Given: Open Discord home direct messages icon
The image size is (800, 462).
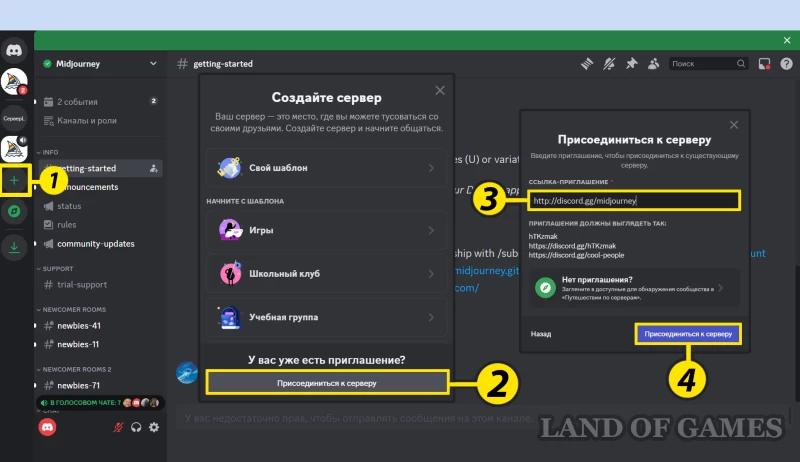Looking at the screenshot, I should pyautogui.click(x=14, y=50).
